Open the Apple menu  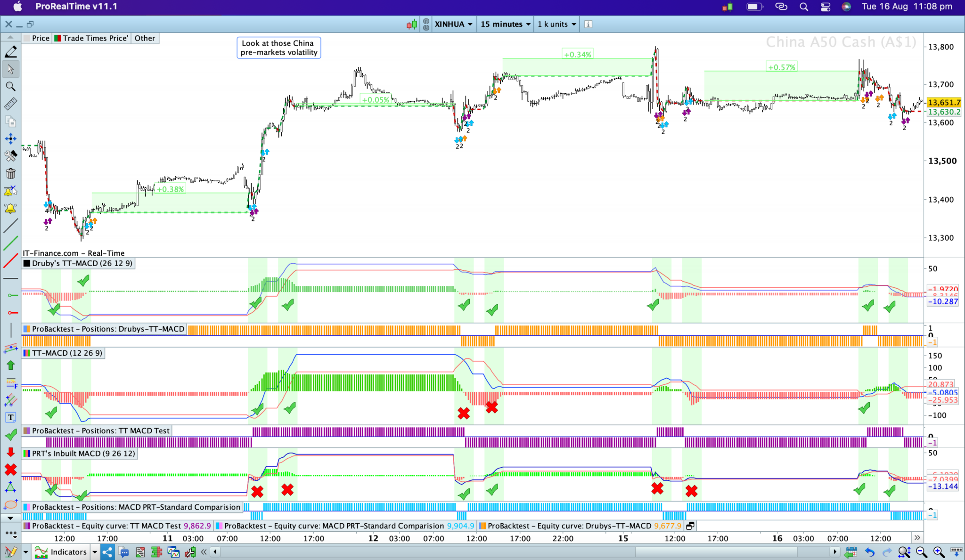point(17,7)
